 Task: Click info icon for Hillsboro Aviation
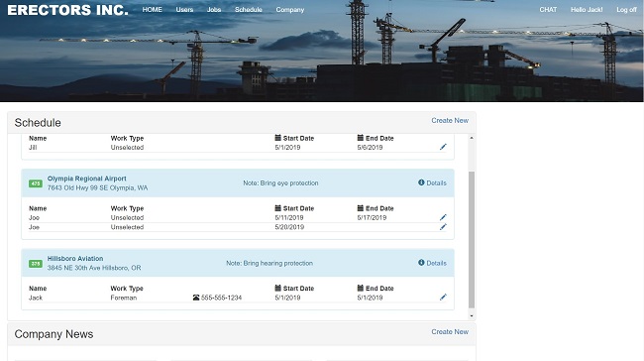(x=421, y=263)
